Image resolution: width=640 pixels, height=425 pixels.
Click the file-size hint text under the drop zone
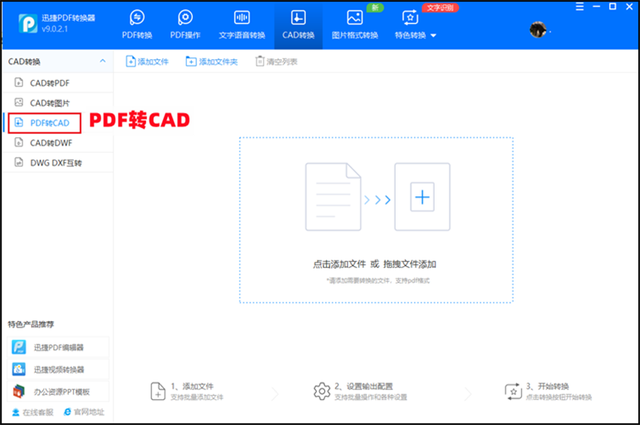tap(378, 281)
